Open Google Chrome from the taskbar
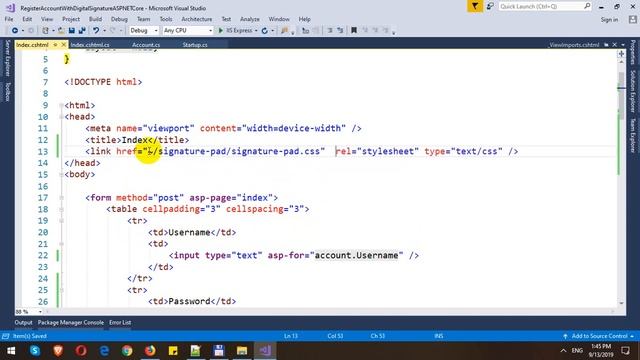Viewport: 640px width, 360px height. (127, 351)
